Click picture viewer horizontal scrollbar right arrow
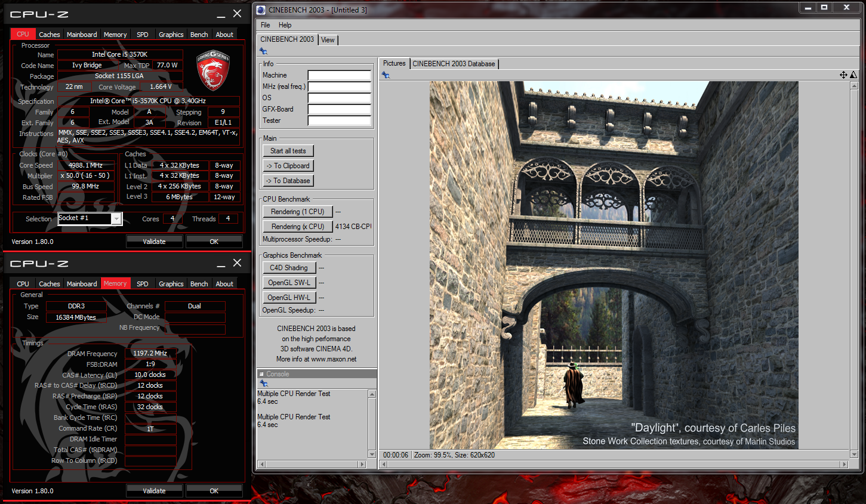This screenshot has width=866, height=504. [x=844, y=464]
